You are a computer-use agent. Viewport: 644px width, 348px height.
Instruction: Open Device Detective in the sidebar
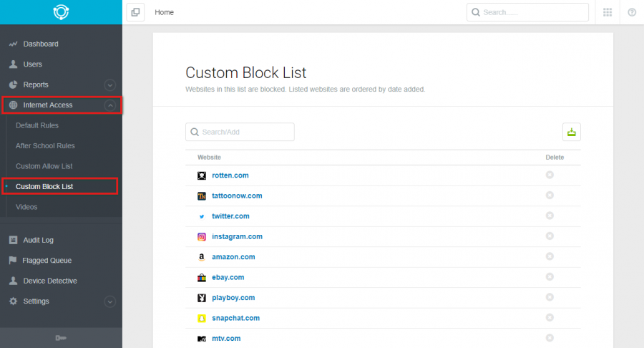tap(50, 281)
